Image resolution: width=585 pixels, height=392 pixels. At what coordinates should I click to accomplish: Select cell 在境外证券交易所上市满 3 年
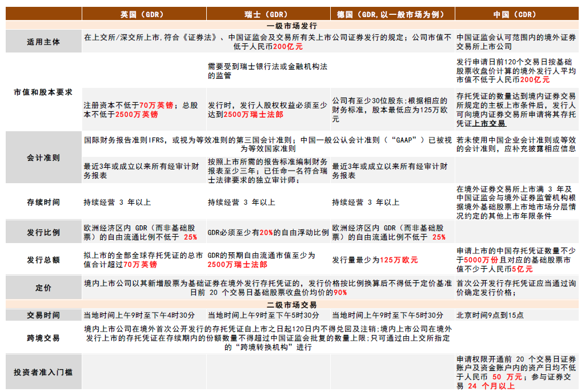tap(516, 202)
